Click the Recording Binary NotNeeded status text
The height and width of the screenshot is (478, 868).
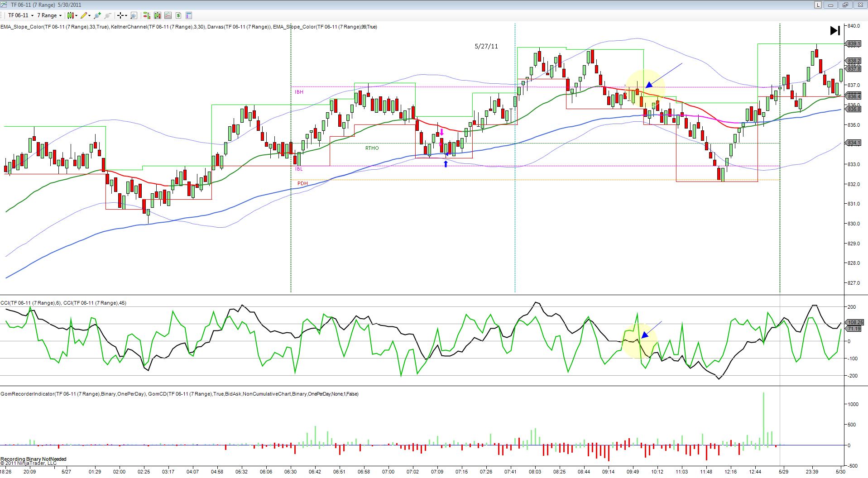34,459
